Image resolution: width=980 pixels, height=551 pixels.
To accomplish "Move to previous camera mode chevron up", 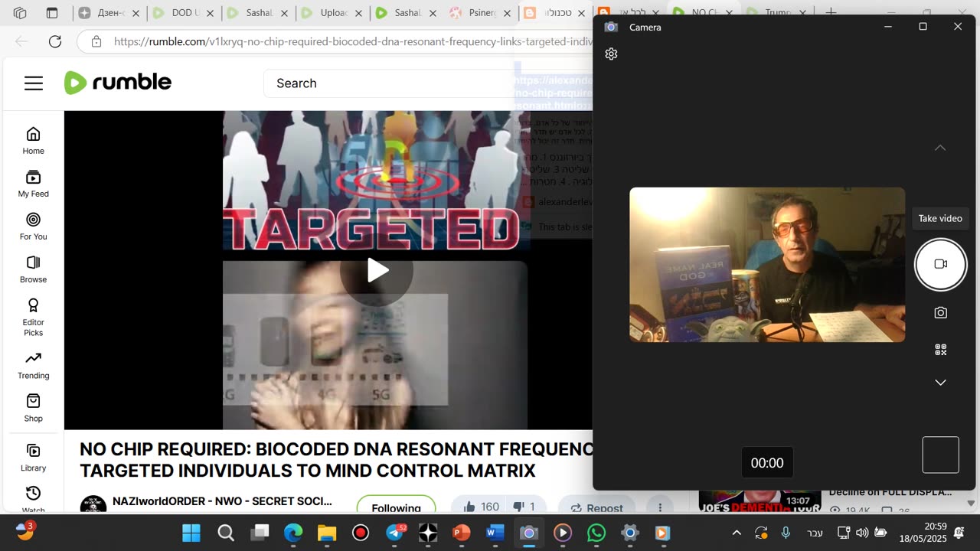I will pyautogui.click(x=940, y=148).
